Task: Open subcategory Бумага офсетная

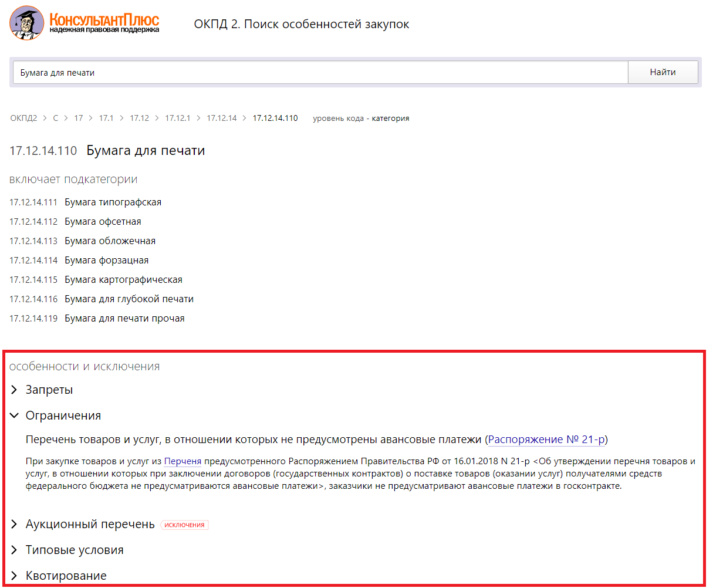Action: 103,222
